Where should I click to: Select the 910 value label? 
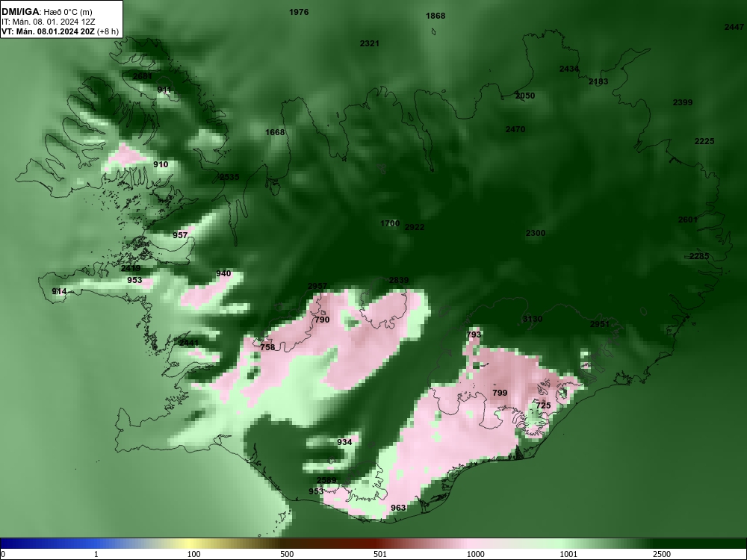161,164
